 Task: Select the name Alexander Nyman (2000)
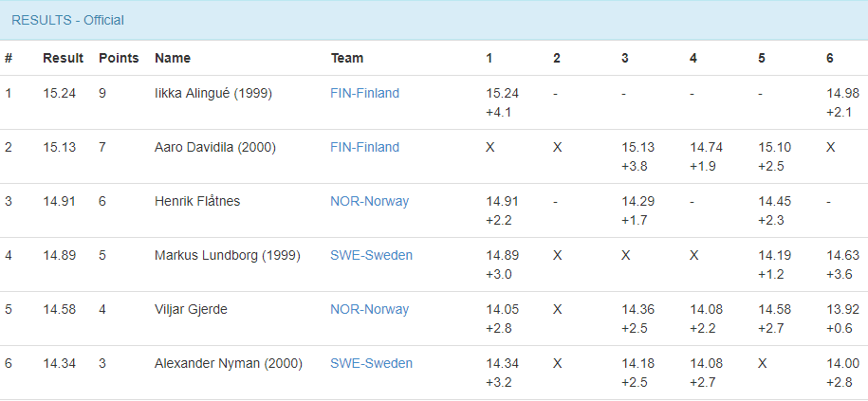pyautogui.click(x=229, y=363)
